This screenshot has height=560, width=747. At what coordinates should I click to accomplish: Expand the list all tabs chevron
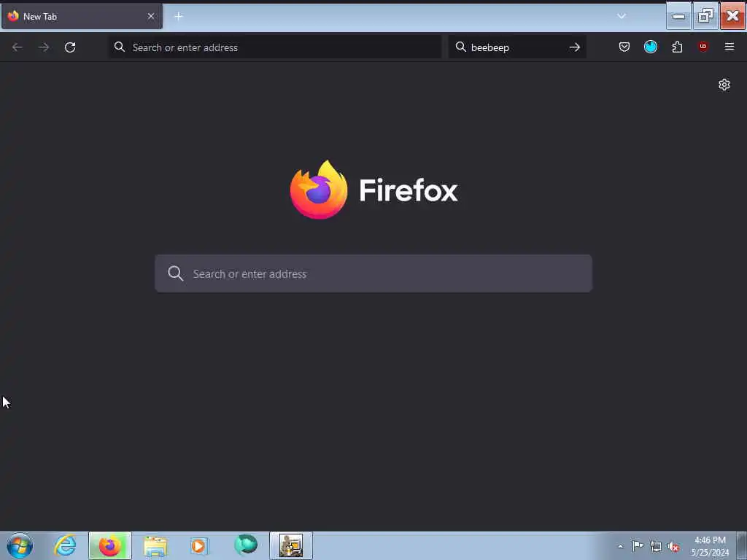click(622, 16)
